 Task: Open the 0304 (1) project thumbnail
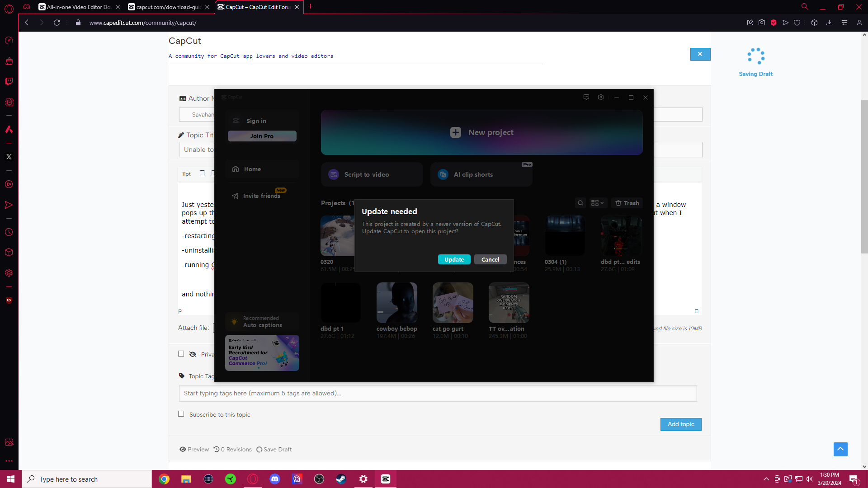click(x=565, y=236)
